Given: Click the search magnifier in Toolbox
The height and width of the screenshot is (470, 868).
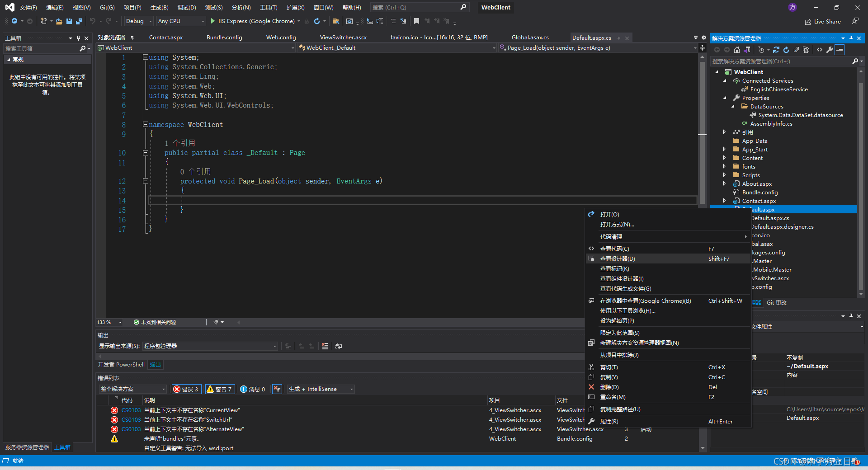Looking at the screenshot, I should [82, 48].
